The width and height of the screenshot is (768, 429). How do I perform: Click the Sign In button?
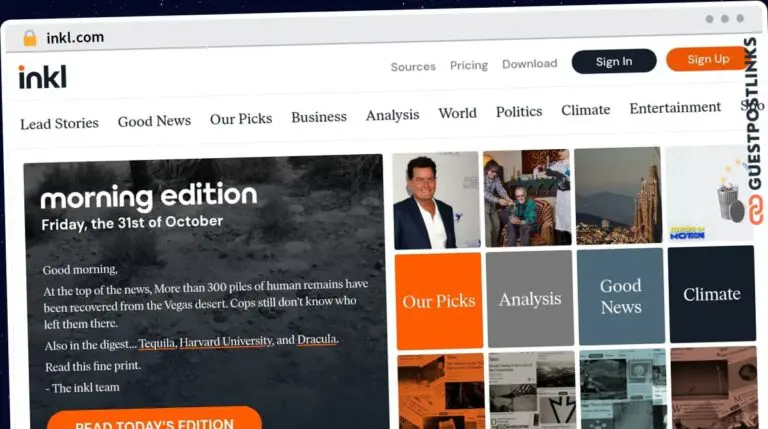(614, 61)
